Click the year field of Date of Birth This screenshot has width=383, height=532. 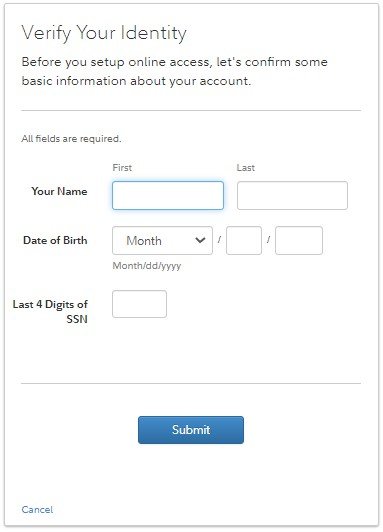[299, 241]
